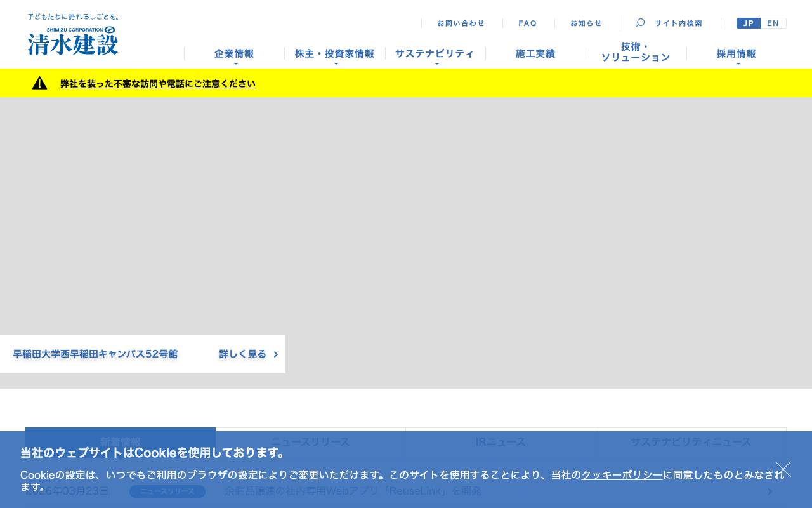The height and width of the screenshot is (508, 812).
Task: Click the arrow next to 詳しく見る
Action: click(x=275, y=354)
